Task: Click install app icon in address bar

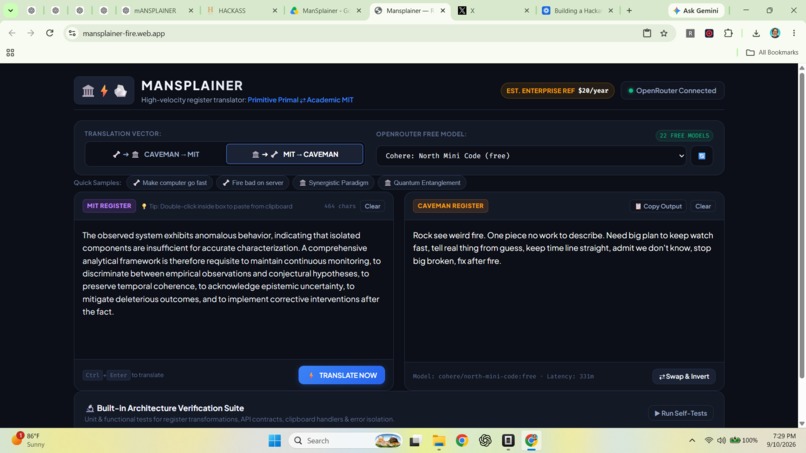Action: click(647, 33)
